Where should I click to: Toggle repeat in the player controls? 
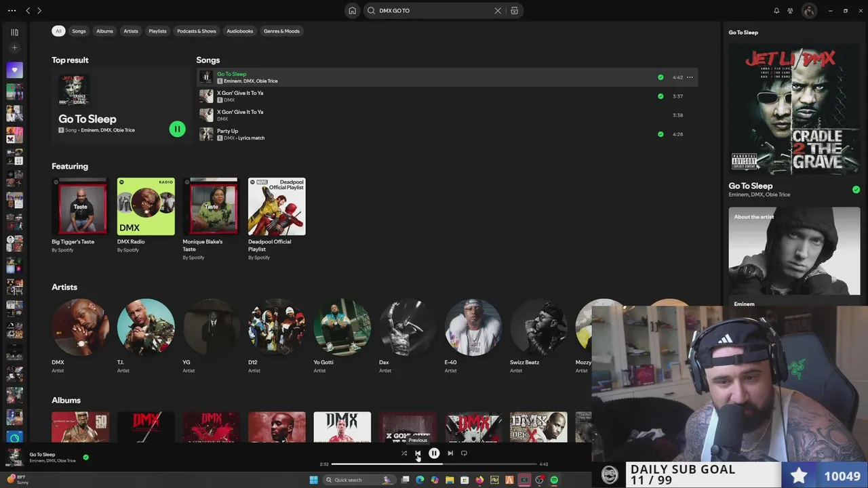(464, 453)
